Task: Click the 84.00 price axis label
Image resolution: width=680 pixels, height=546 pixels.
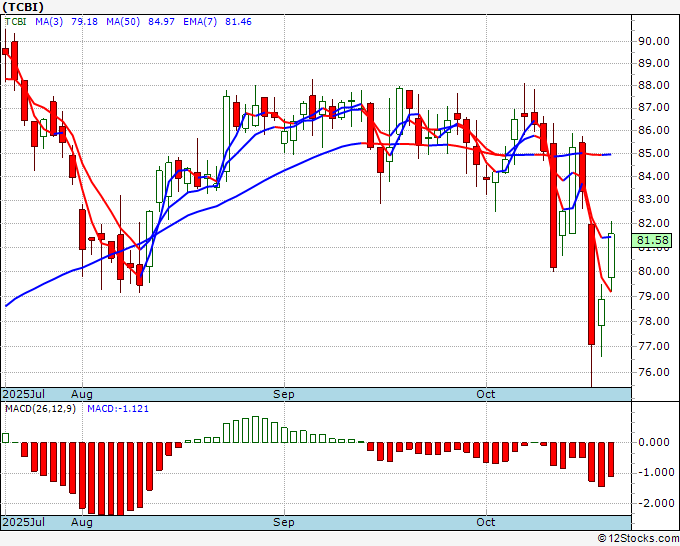Action: click(x=654, y=176)
